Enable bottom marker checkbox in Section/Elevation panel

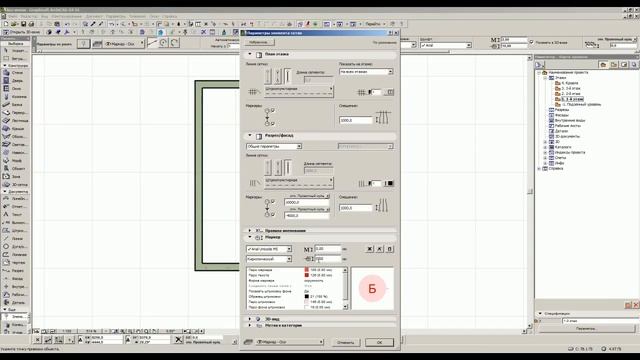click(x=273, y=214)
